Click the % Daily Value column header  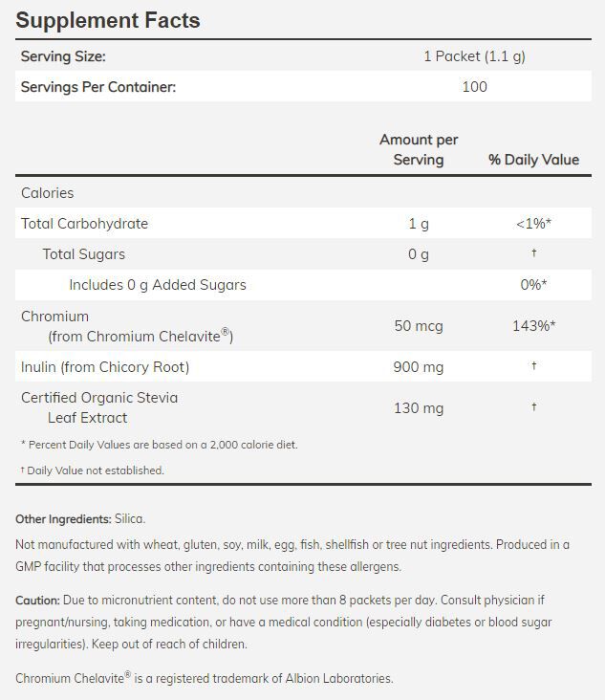coord(533,160)
